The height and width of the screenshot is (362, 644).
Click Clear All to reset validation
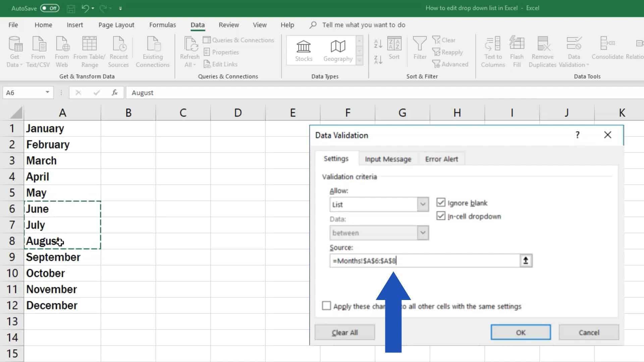click(344, 333)
